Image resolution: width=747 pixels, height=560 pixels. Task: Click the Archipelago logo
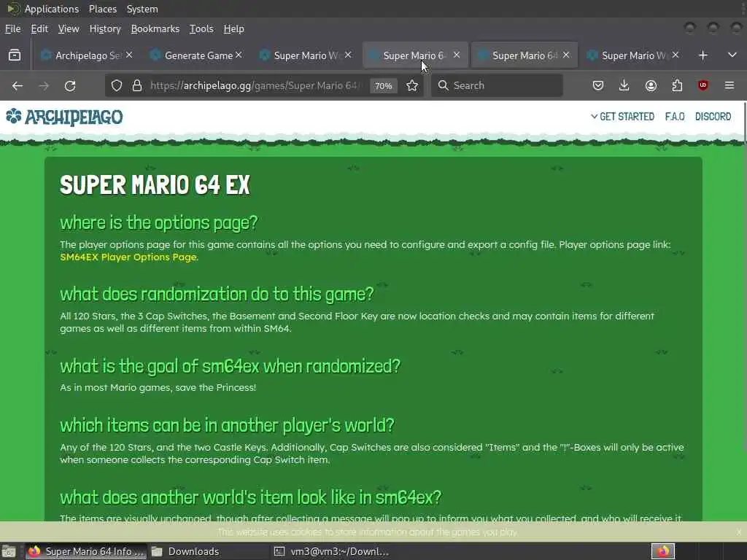[x=64, y=117]
